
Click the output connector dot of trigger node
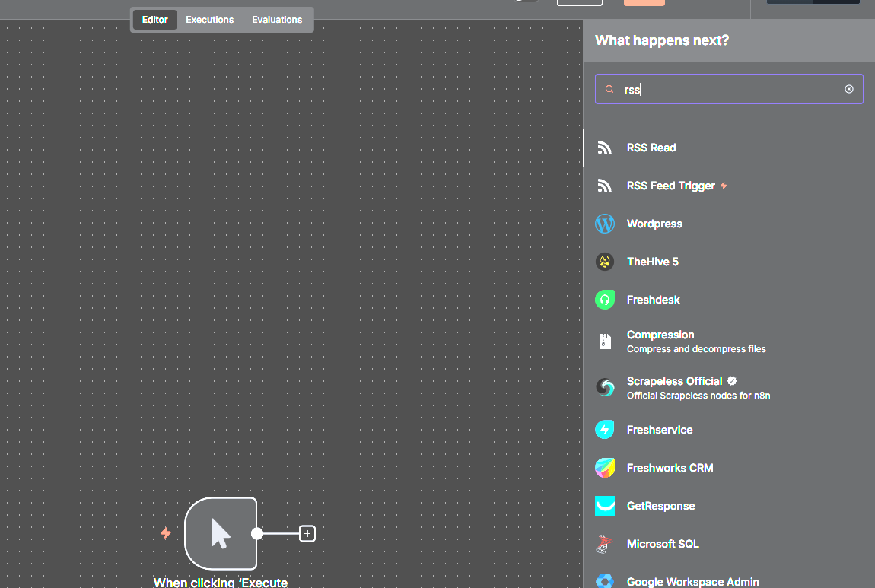(x=256, y=534)
